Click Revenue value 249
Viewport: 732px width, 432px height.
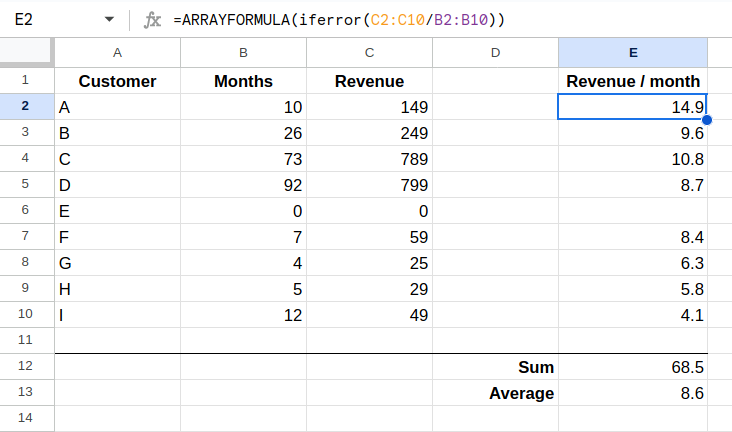point(370,133)
